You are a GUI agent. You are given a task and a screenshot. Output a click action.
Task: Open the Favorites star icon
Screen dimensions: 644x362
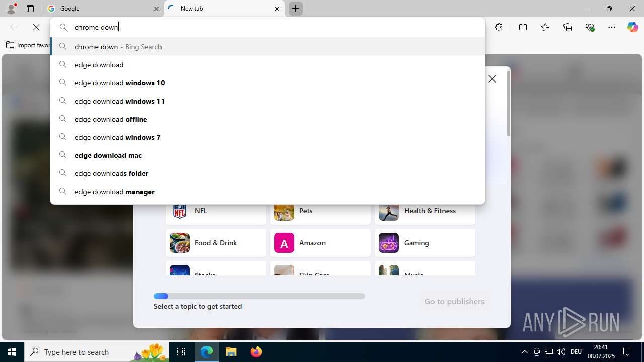(545, 27)
